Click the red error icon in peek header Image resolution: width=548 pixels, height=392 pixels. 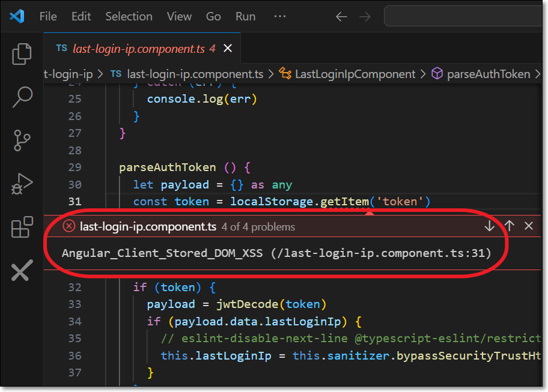69,226
